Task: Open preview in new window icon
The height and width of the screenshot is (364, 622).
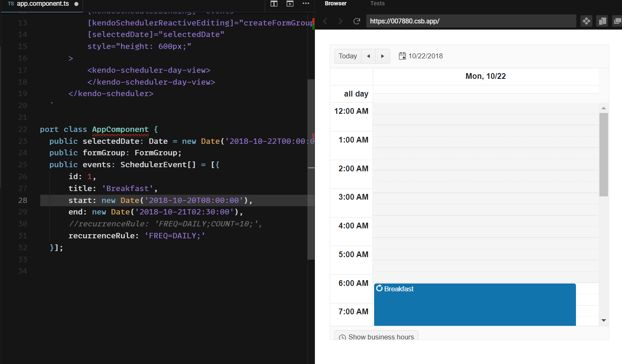Action: [617, 21]
